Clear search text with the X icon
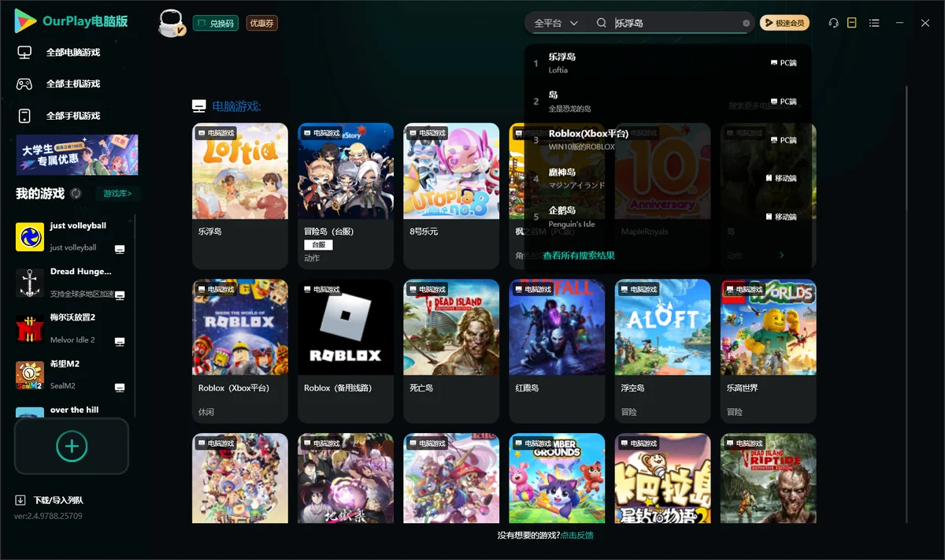 coord(747,23)
